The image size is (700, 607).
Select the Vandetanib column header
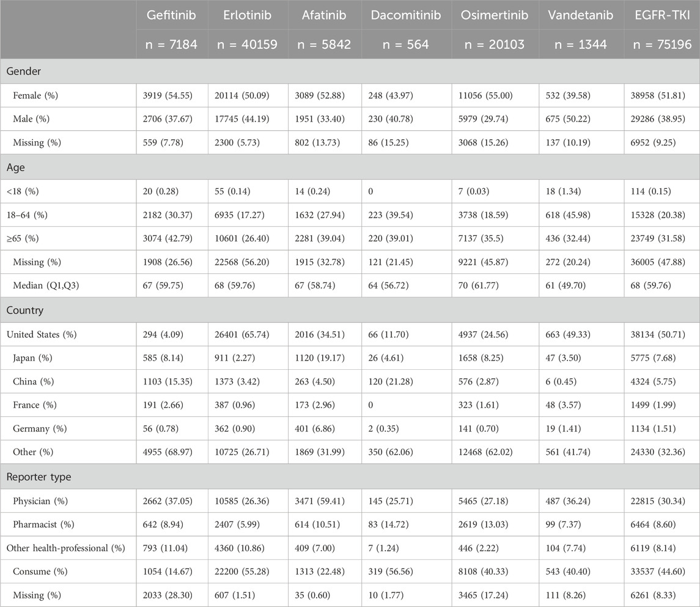pos(581,15)
